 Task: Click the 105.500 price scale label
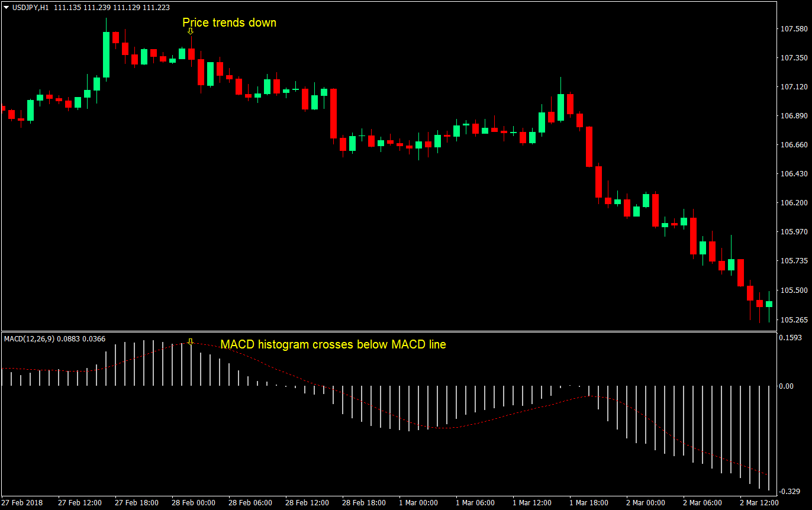(794, 290)
